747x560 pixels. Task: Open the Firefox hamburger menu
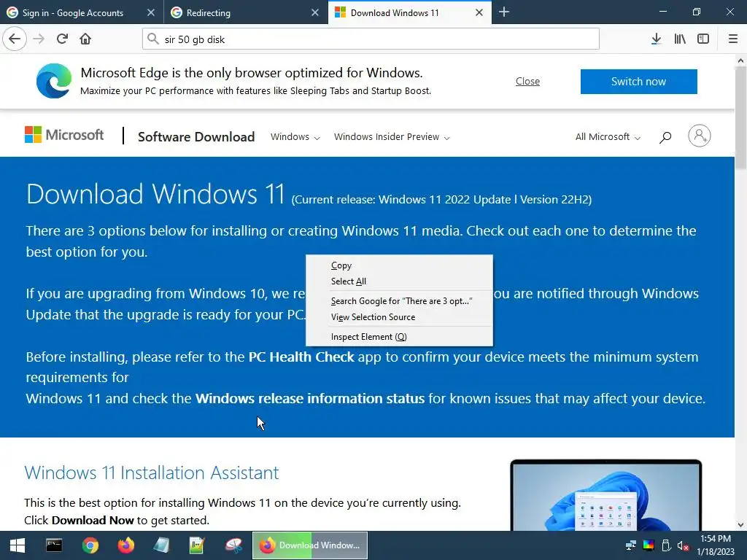coord(732,39)
